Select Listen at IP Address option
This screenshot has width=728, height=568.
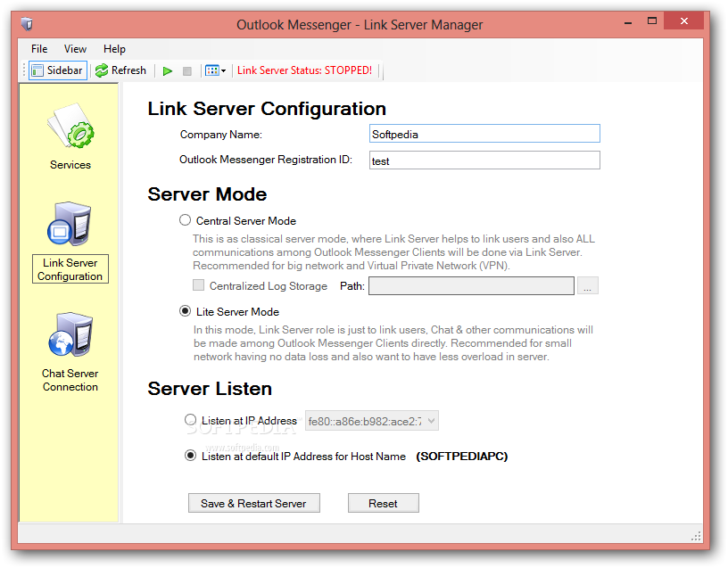(190, 420)
